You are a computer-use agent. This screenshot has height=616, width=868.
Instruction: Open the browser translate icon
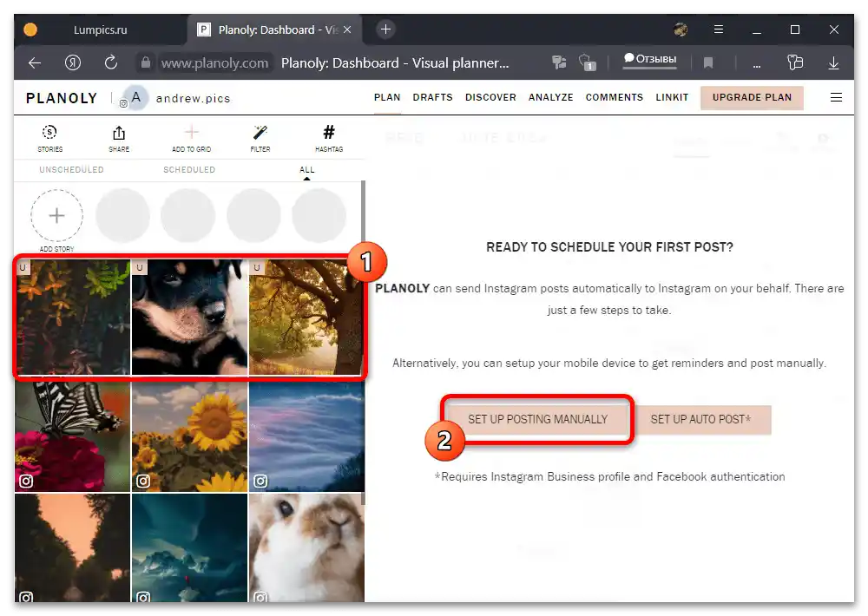point(559,62)
